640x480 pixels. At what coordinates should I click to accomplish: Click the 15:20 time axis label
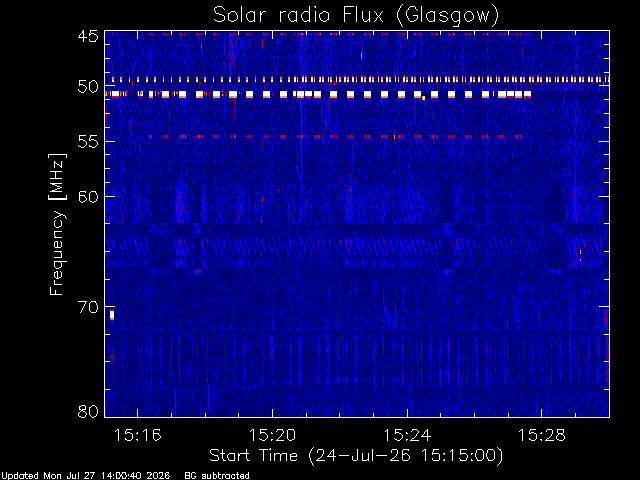pyautogui.click(x=272, y=435)
